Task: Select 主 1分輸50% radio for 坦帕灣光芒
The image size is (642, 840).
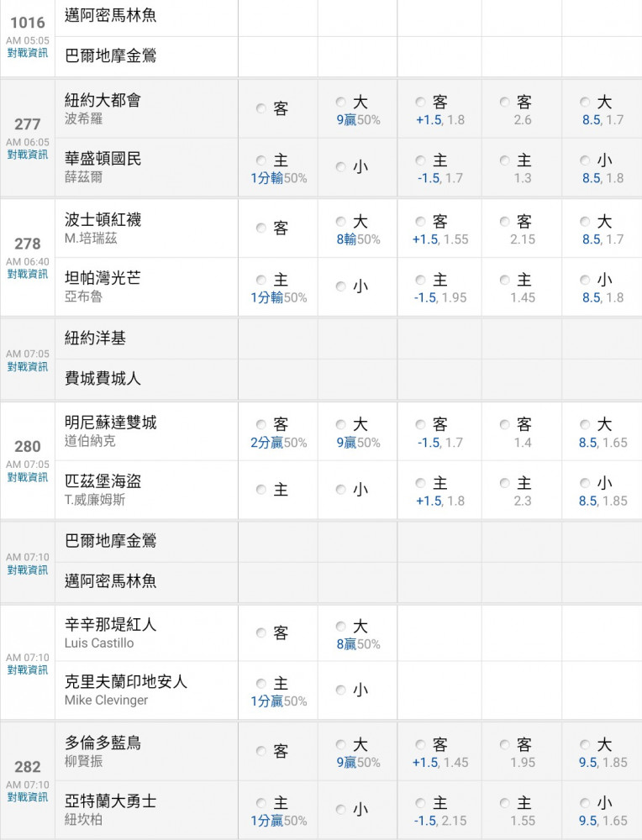Action: (261, 280)
